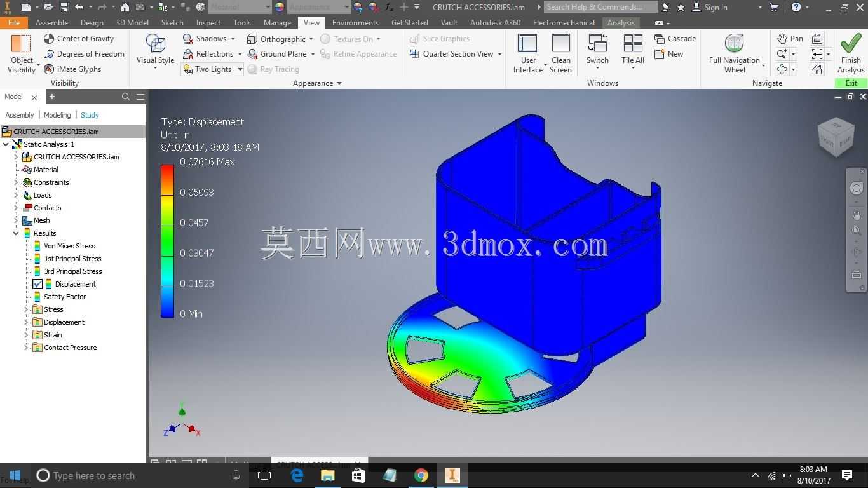Screen dimensions: 868x488
Task: Open Google Chrome from the taskbar
Action: point(421,475)
